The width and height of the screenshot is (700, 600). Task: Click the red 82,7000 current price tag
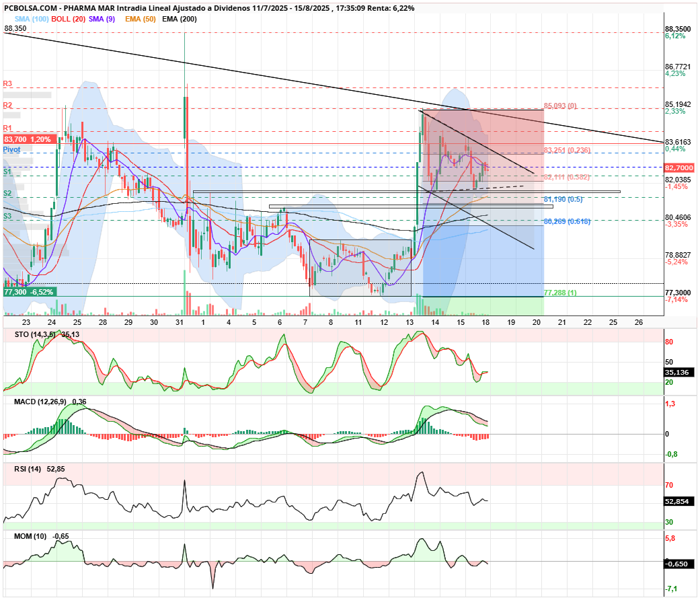click(x=679, y=168)
